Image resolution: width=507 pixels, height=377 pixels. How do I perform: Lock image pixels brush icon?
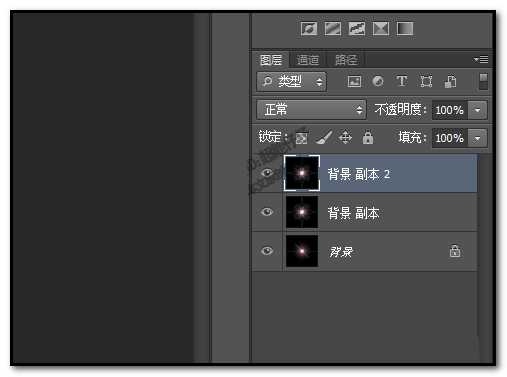[323, 137]
